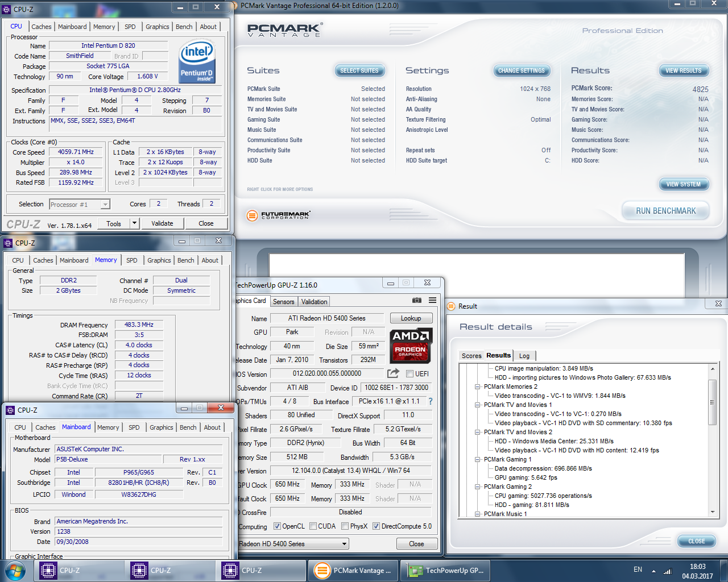
Task: Click the Tools button in CPU-Z
Action: click(x=114, y=223)
